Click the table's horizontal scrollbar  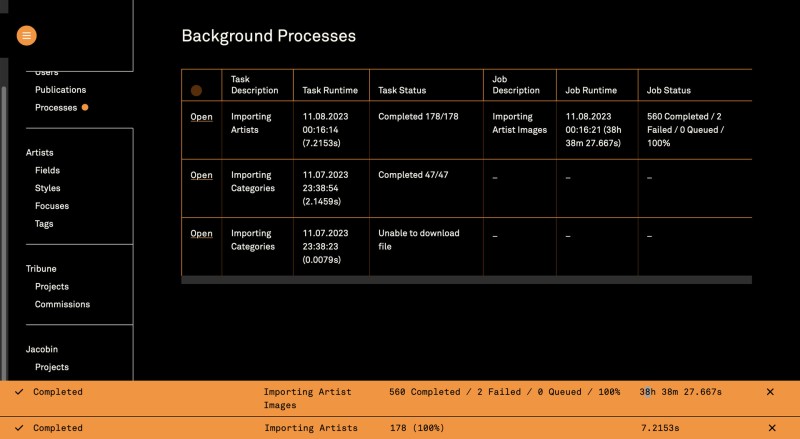(x=465, y=280)
